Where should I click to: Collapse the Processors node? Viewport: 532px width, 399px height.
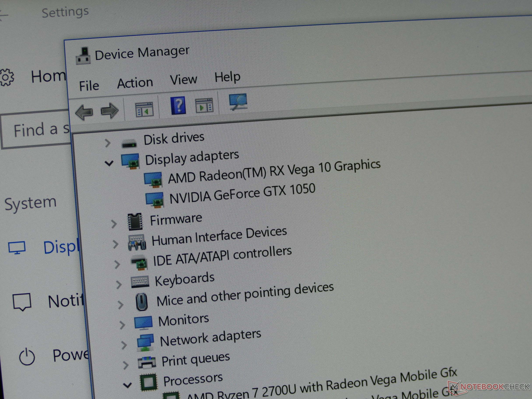coord(127,385)
